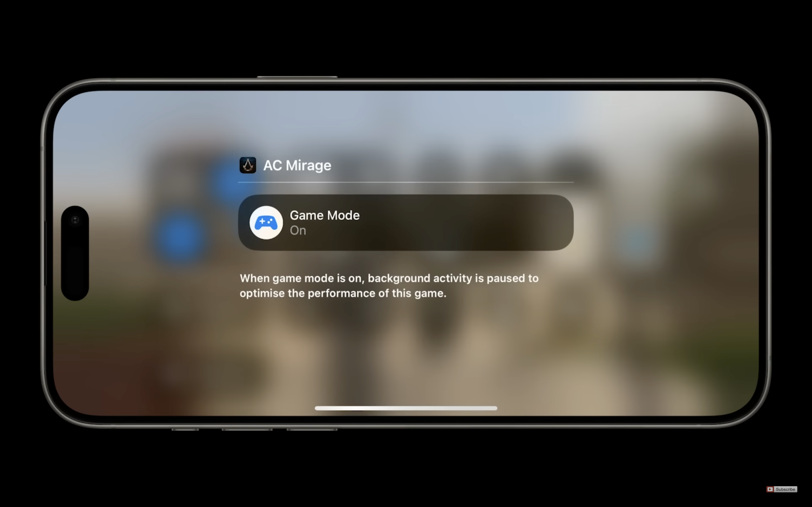Viewport: 812px width, 507px height.
Task: Select the Game Mode panel row
Action: 406,222
